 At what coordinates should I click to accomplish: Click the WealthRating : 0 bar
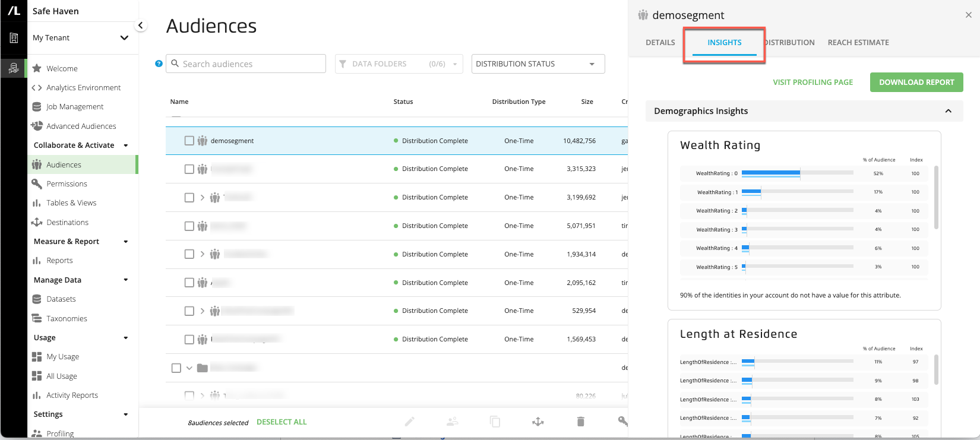click(771, 173)
